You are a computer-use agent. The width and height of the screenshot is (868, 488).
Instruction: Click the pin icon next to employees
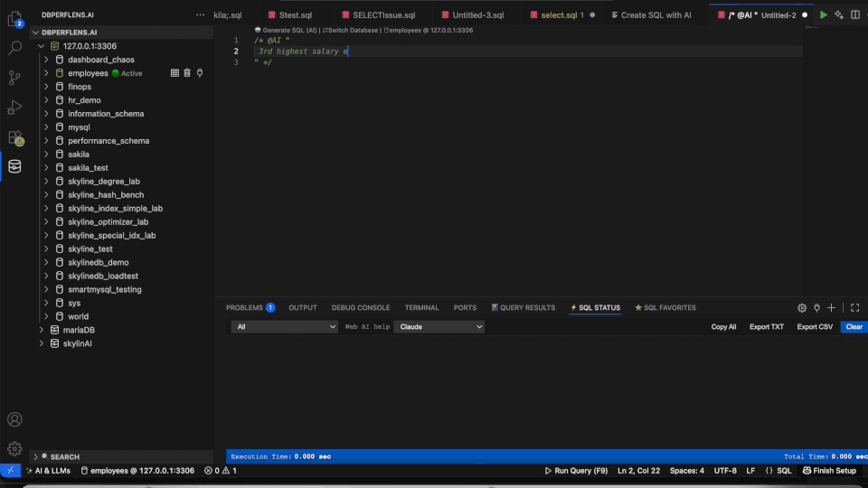point(200,73)
